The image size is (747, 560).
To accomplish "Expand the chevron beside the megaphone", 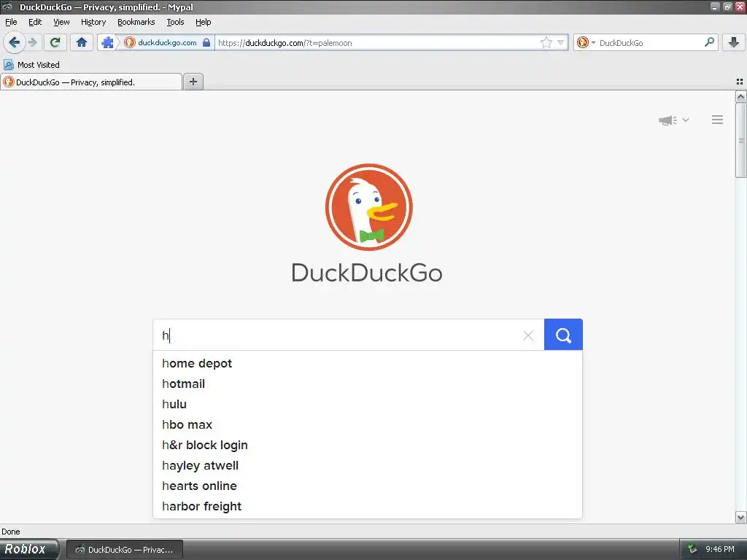I will 686,120.
